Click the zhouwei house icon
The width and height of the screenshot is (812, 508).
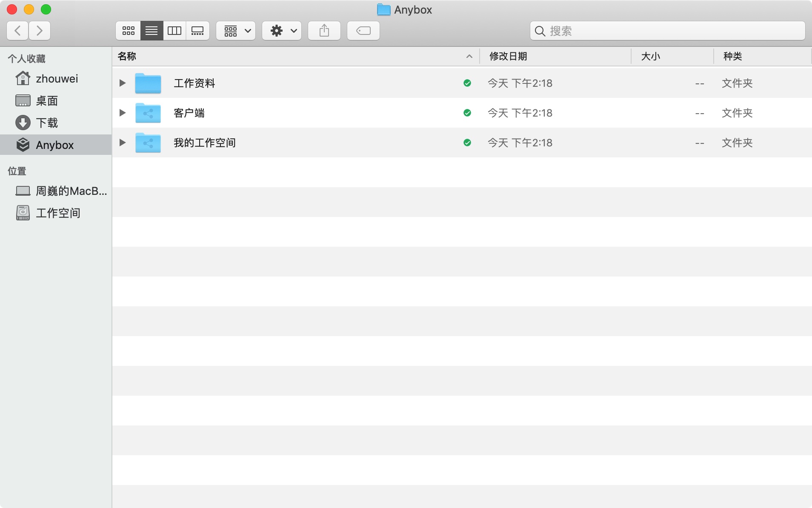[x=23, y=78]
